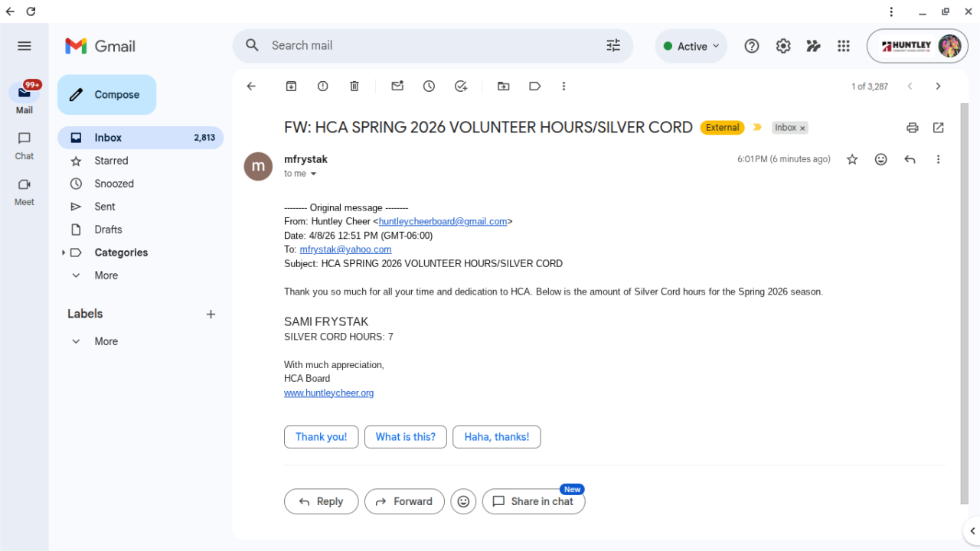Open the Sent folder

pyautogui.click(x=105, y=207)
